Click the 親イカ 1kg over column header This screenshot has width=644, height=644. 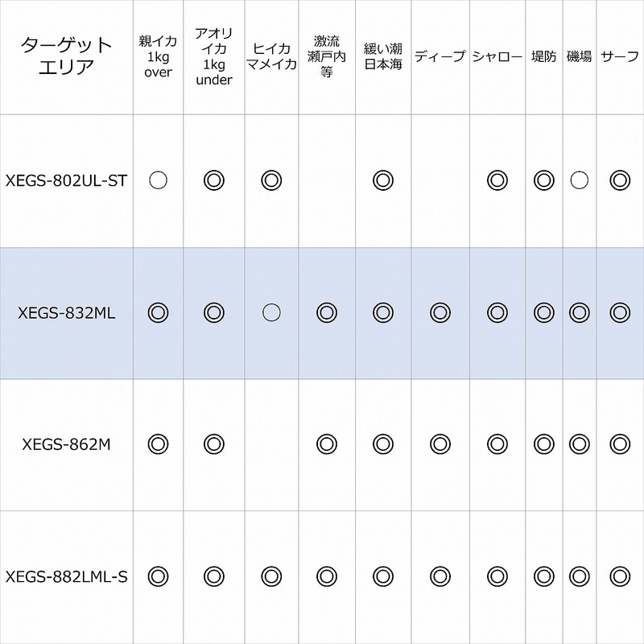pyautogui.click(x=158, y=56)
